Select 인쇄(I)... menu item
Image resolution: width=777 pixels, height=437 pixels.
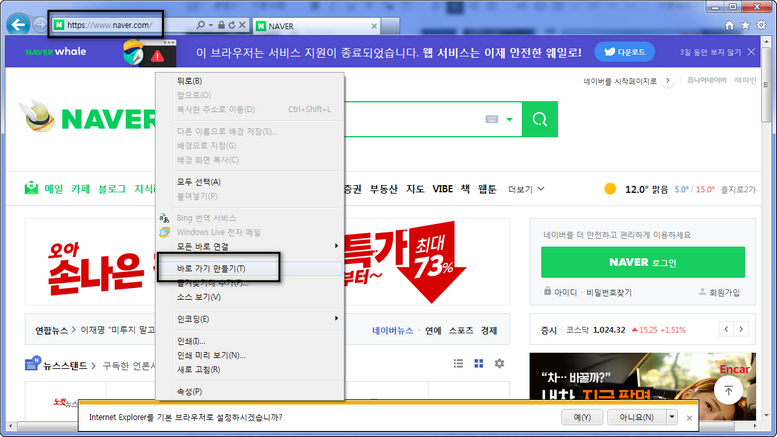250,341
